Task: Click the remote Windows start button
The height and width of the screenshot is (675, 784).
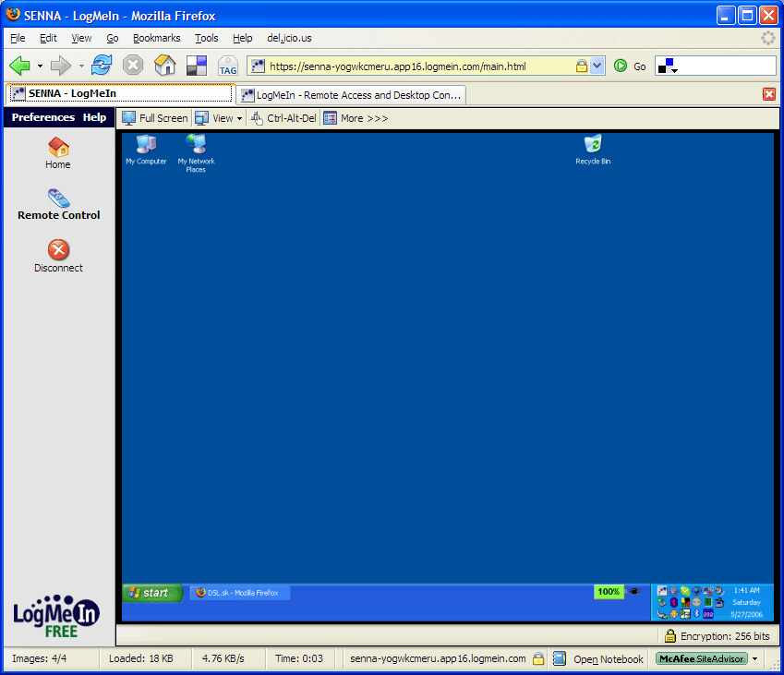Action: pos(152,593)
